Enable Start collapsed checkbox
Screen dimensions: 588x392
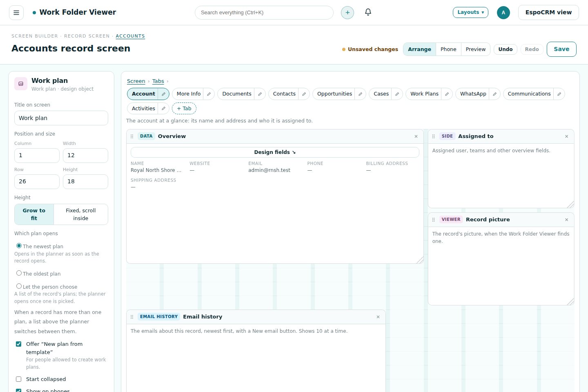[18, 379]
